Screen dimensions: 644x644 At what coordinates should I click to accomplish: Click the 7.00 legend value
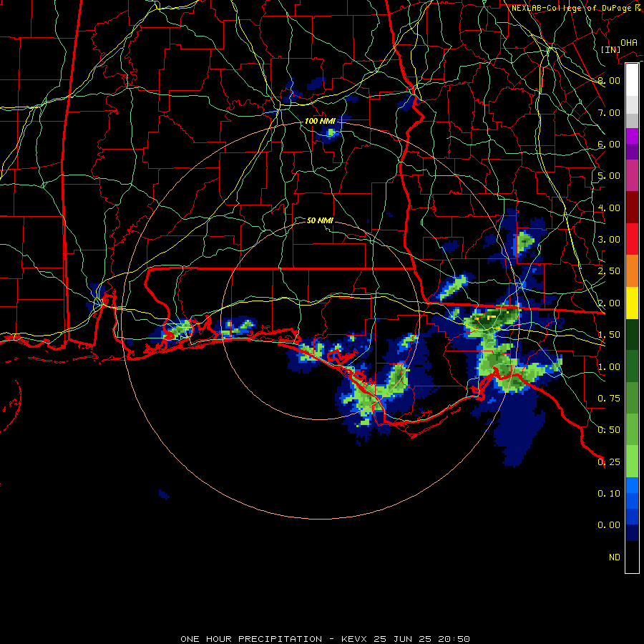coord(609,112)
